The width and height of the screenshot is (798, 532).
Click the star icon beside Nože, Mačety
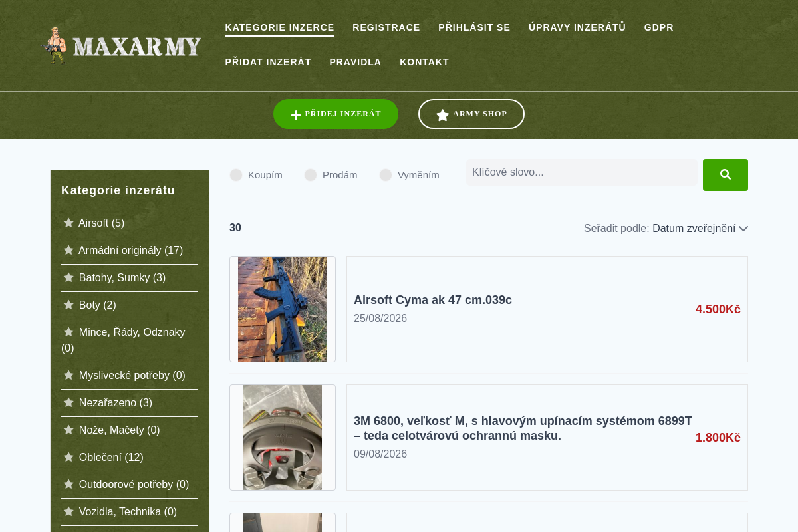(68, 430)
